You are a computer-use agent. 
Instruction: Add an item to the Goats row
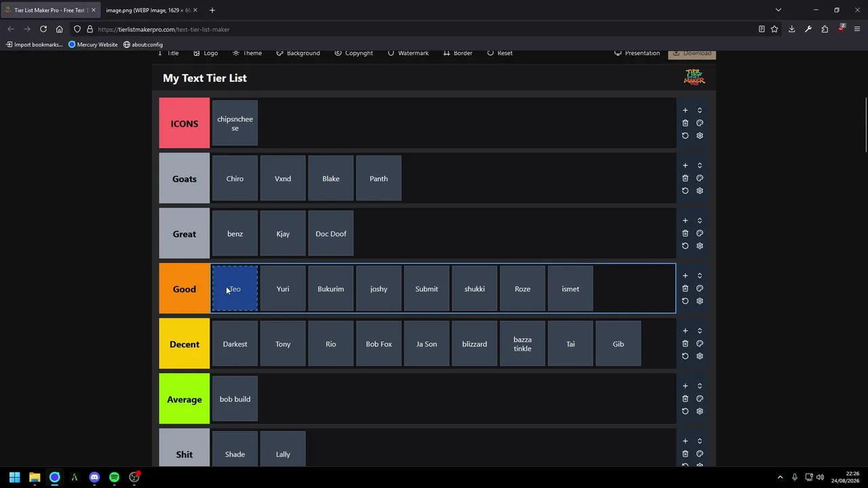(x=685, y=165)
